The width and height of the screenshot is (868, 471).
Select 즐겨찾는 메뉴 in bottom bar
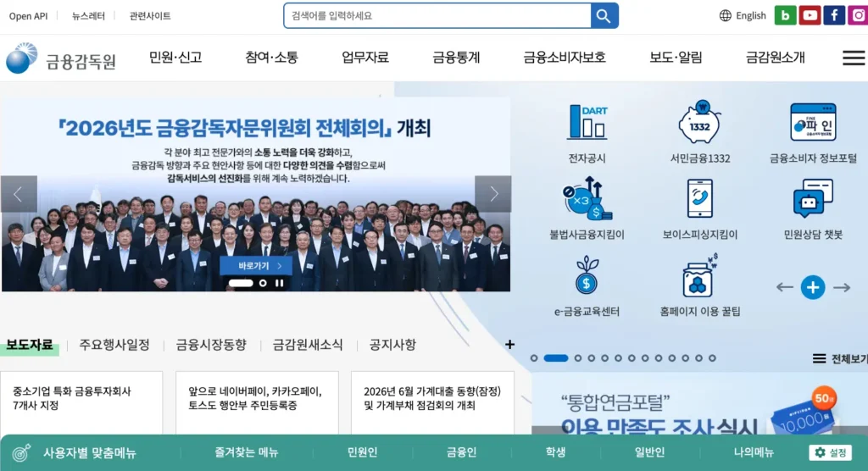247,452
